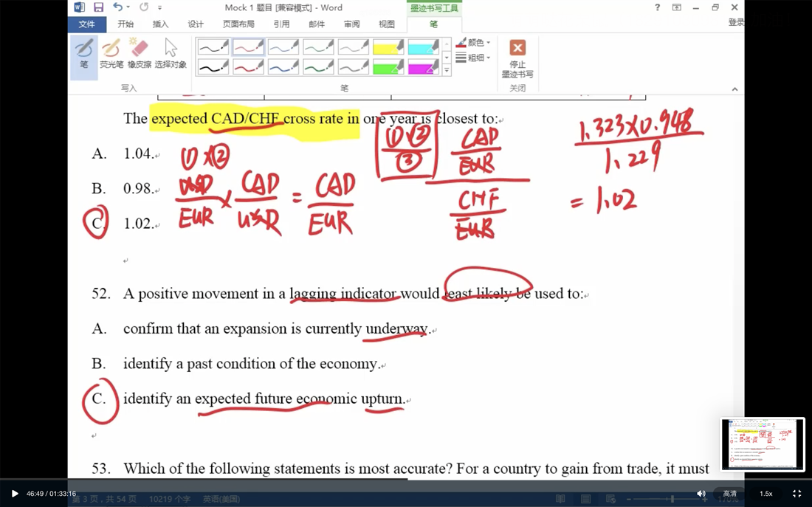
Task: Expand the pen gallery with More arrow
Action: 447,70
